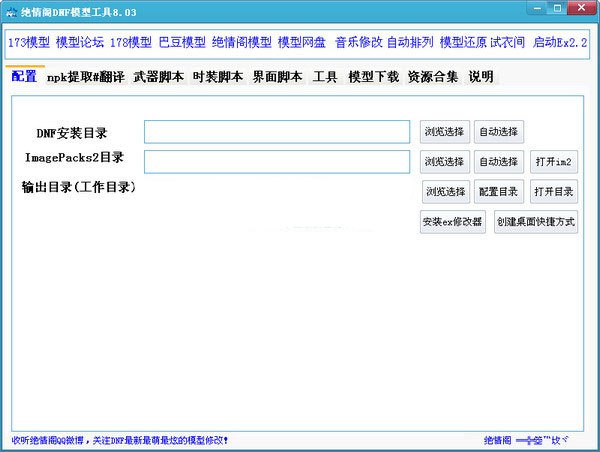Click the 创建桌面快捷方式 button
The height and width of the screenshot is (452, 600).
[536, 222]
